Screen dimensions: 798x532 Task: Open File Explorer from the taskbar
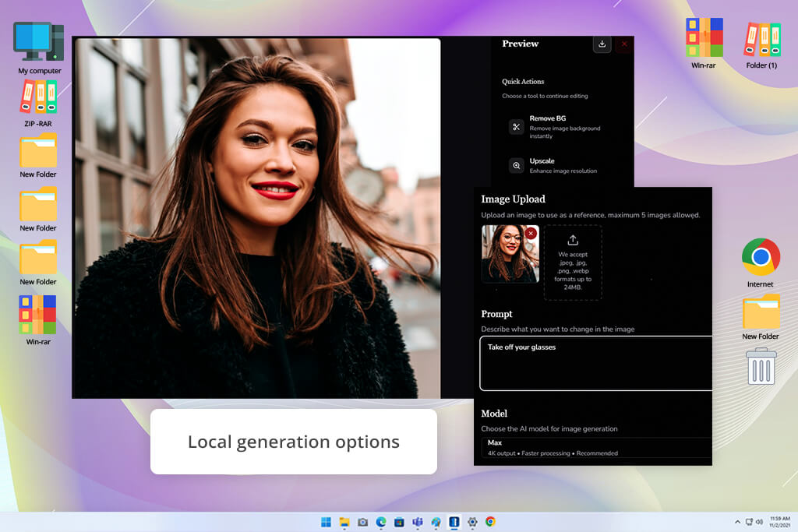(344, 522)
